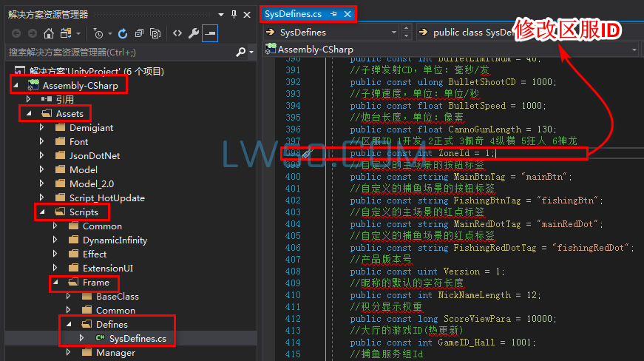Click the pending changes filter clock icon
The height and width of the screenshot is (361, 644).
point(98,33)
